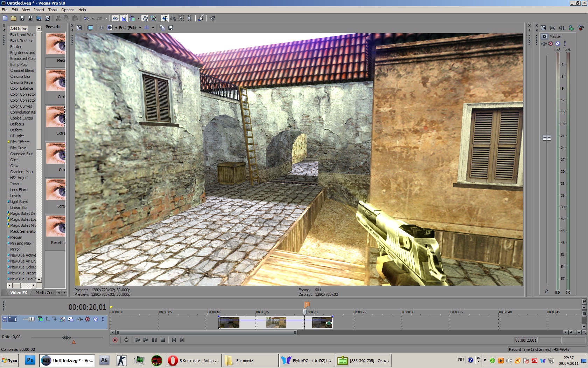The width and height of the screenshot is (588, 368).
Task: Open the Split Screen View dropdown arrow
Action: pos(116,28)
